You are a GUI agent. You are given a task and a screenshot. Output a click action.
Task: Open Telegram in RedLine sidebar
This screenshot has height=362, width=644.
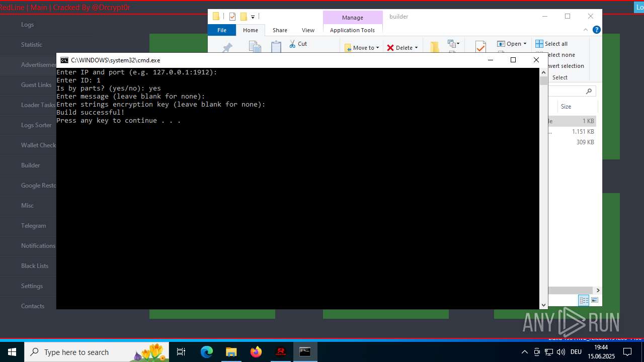[34, 226]
